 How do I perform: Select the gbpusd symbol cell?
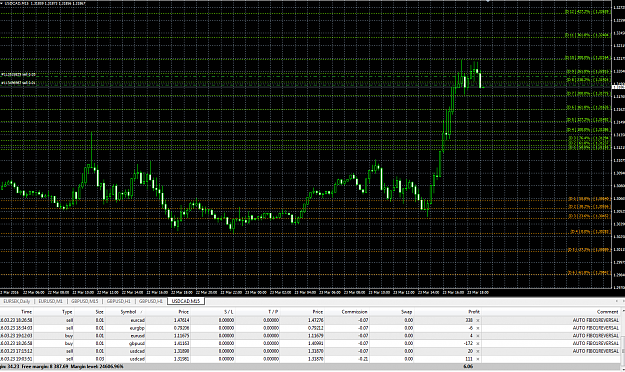click(x=138, y=343)
